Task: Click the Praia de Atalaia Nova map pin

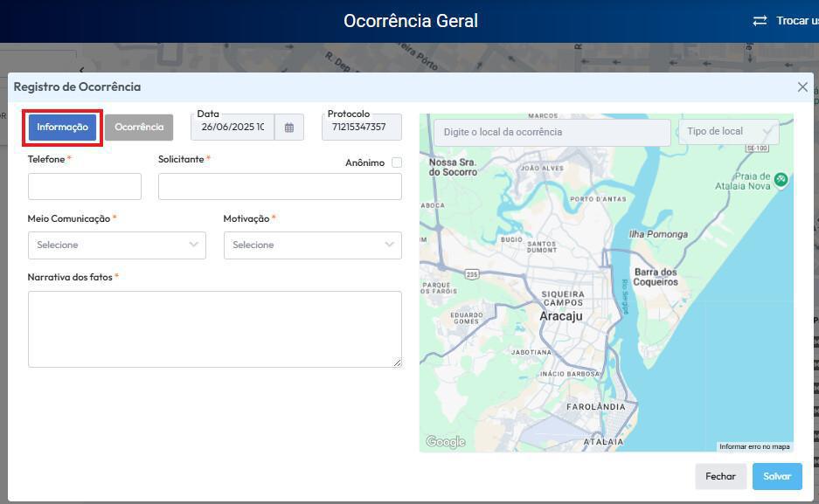Action: pyautogui.click(x=781, y=180)
